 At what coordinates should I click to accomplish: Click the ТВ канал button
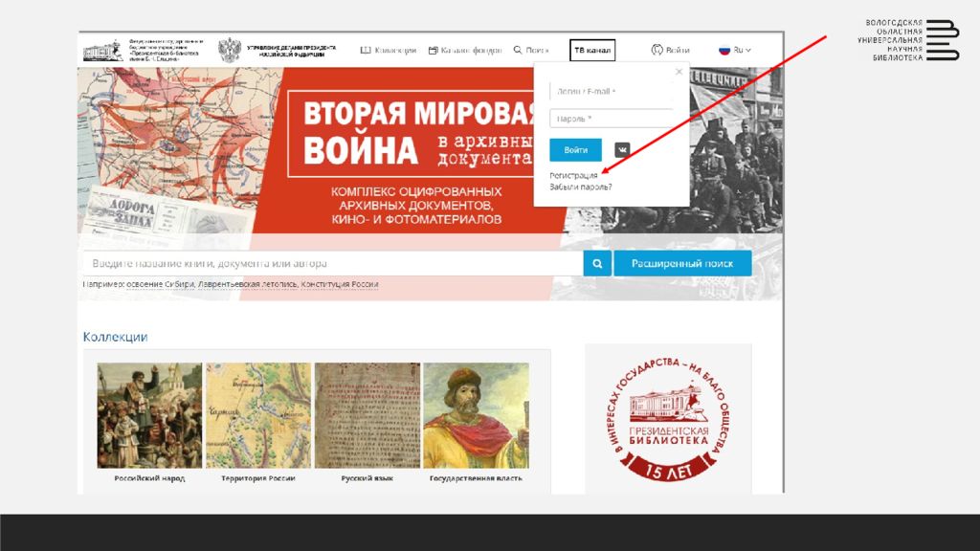click(592, 50)
